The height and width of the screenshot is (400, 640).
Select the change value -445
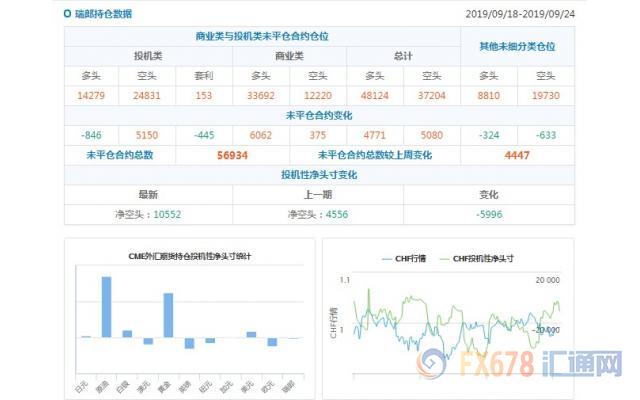[204, 135]
